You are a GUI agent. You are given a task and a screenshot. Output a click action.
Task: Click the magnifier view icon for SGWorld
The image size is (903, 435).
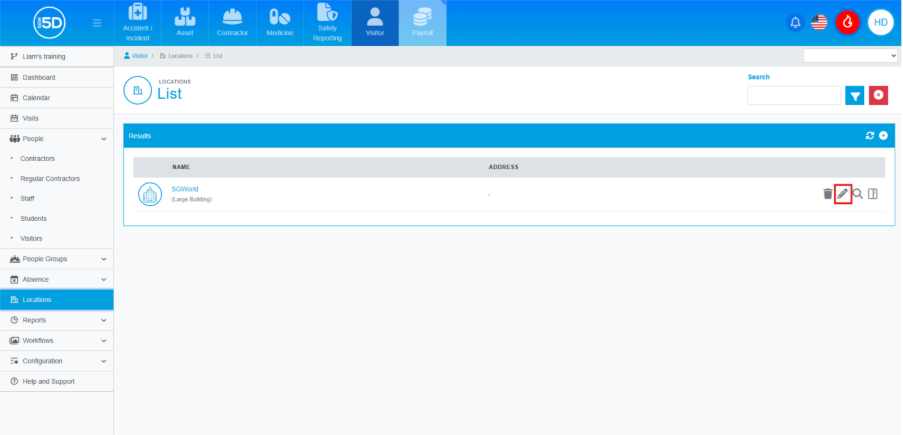(x=858, y=194)
